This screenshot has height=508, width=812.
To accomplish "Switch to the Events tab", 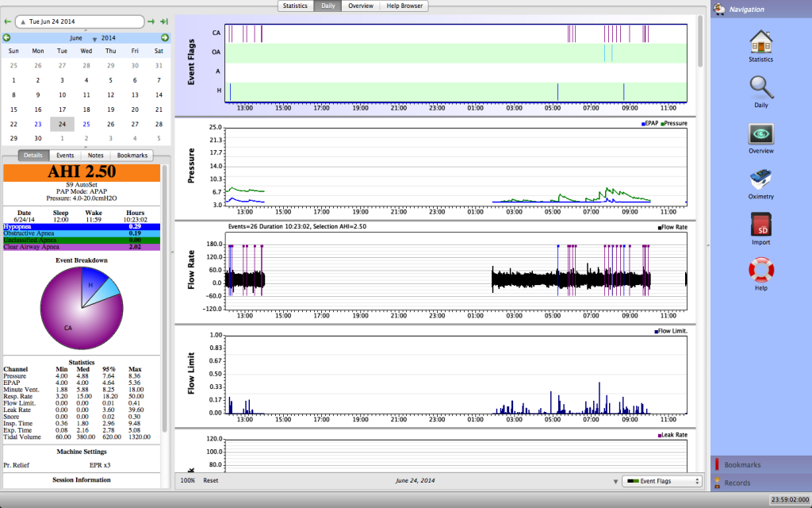I will [65, 156].
